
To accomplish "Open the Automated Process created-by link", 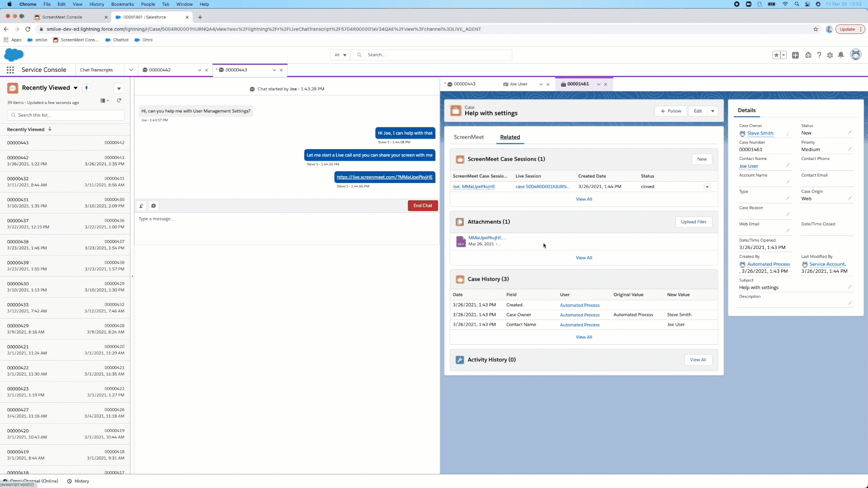I will tap(768, 264).
